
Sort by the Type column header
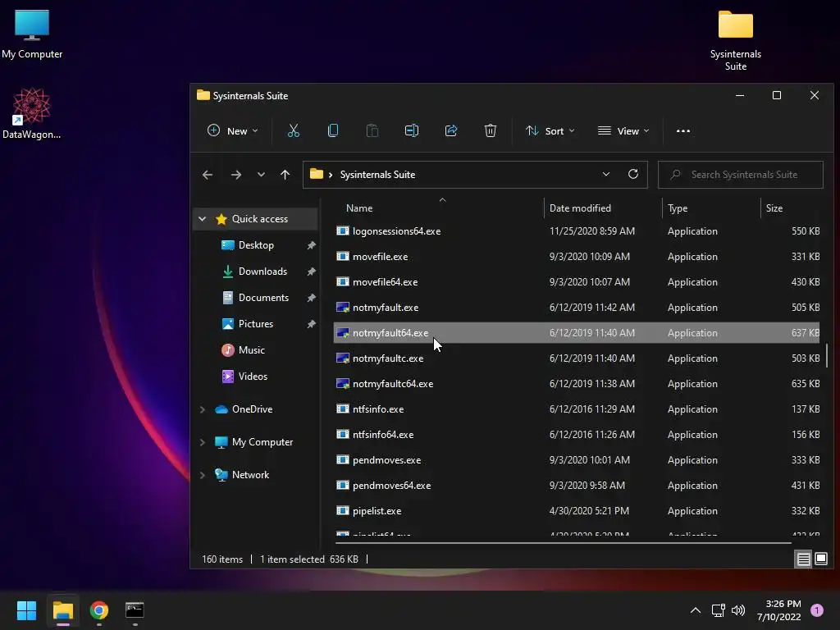point(711,208)
